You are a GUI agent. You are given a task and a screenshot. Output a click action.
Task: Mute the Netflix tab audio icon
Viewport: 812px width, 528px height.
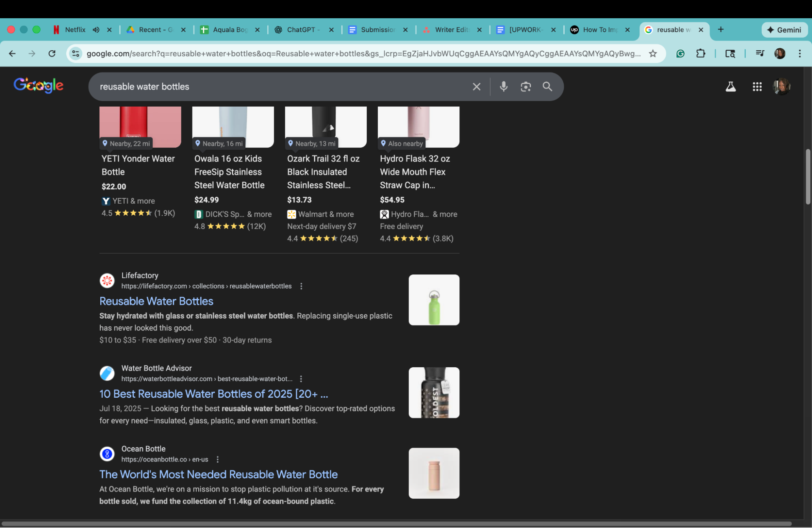tap(96, 30)
